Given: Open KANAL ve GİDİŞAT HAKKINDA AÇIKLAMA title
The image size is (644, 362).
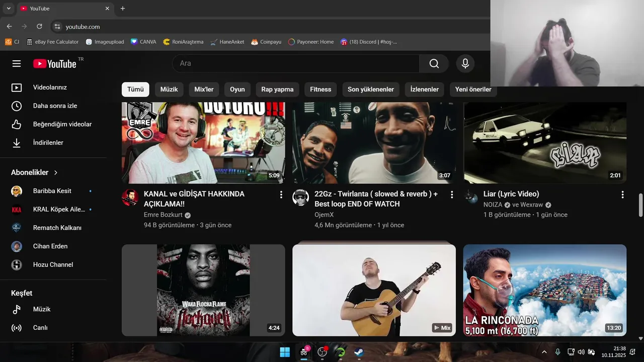Looking at the screenshot, I should (x=194, y=199).
